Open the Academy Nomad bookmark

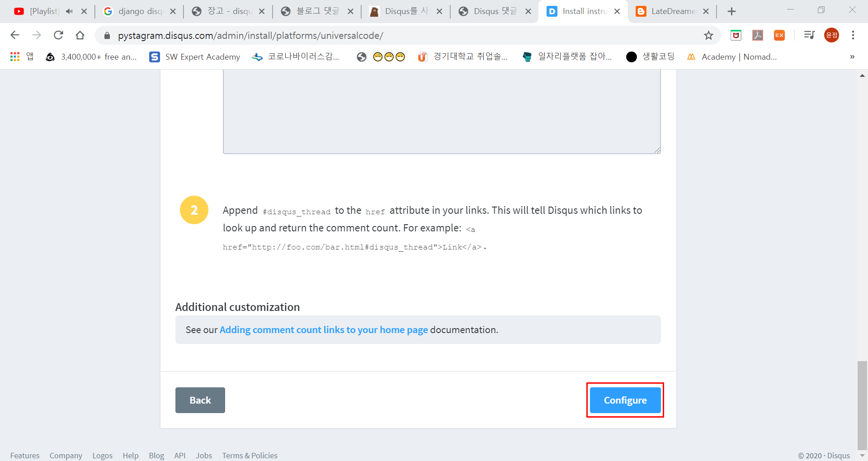(x=732, y=56)
